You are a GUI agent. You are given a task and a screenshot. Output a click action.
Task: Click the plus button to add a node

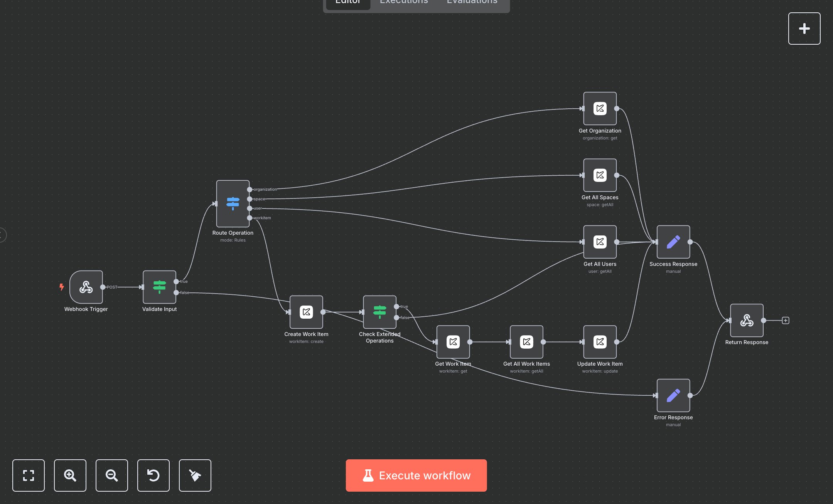pyautogui.click(x=804, y=28)
